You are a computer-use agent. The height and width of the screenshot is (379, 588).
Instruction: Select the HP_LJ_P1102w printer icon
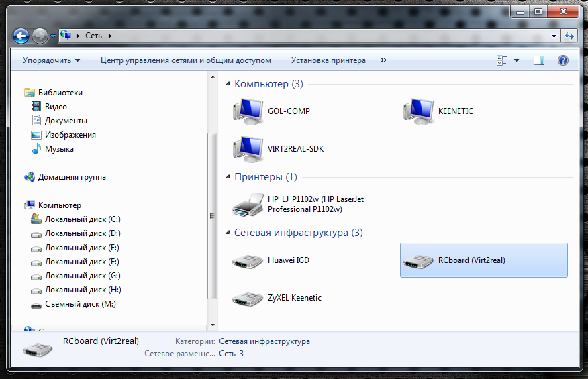(x=248, y=205)
